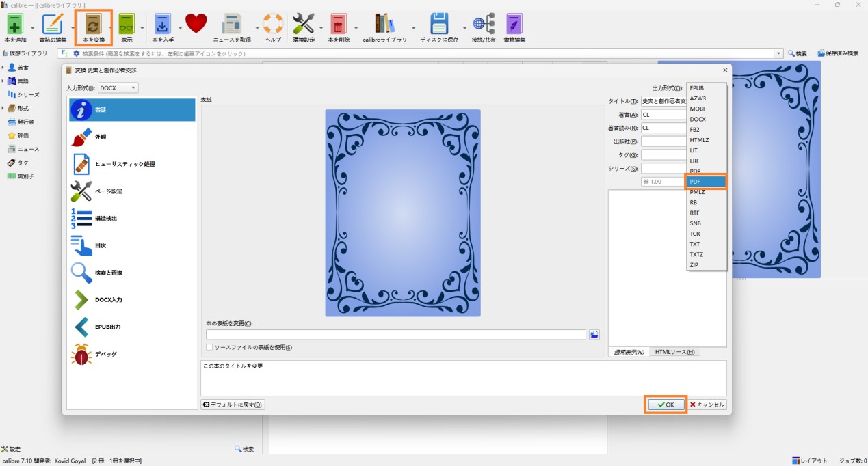Open the ページ設定 page setup section

(x=132, y=191)
